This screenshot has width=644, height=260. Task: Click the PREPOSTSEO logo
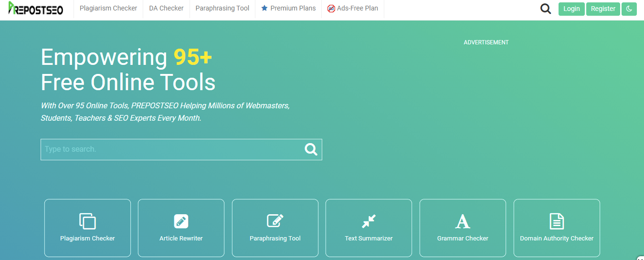[36, 8]
